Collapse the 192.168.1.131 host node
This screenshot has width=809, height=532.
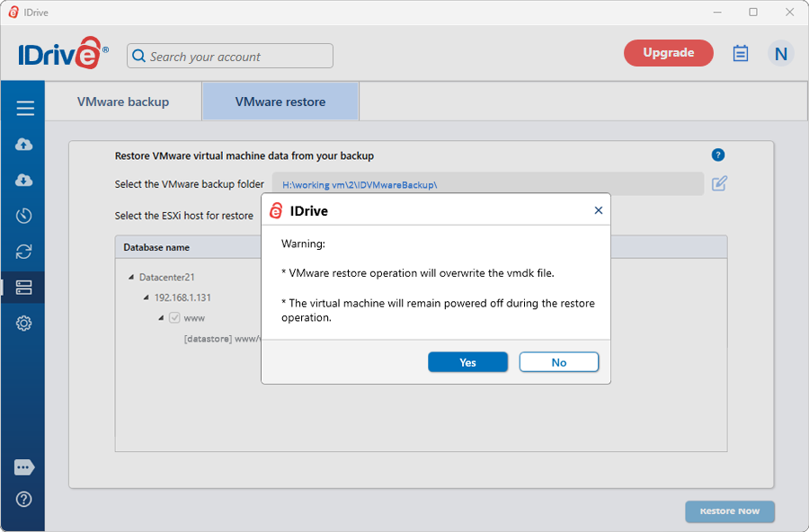point(146,297)
